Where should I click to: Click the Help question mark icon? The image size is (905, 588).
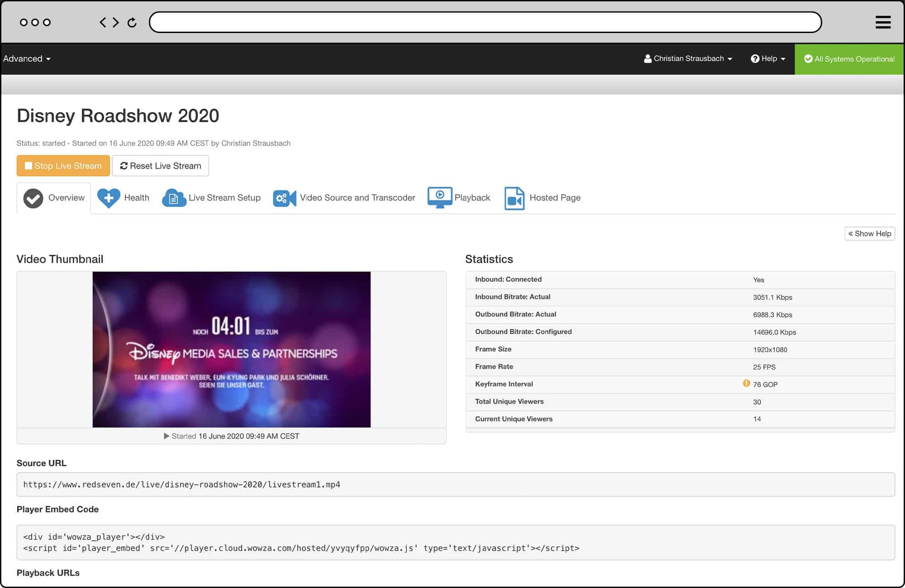coord(755,58)
